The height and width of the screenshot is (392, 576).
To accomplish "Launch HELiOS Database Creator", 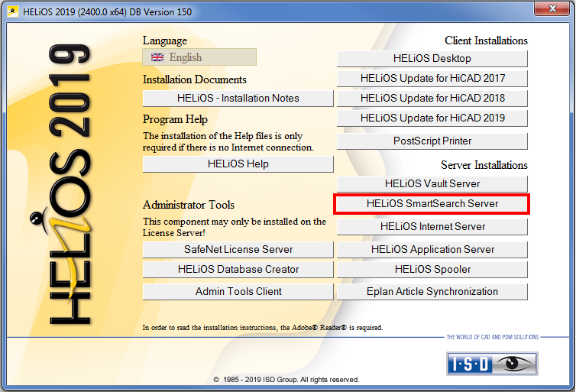I will pos(238,269).
